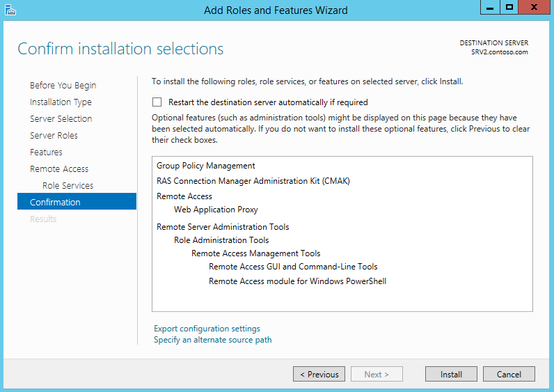
Task: Open Export configuration settings link
Action: (x=207, y=329)
